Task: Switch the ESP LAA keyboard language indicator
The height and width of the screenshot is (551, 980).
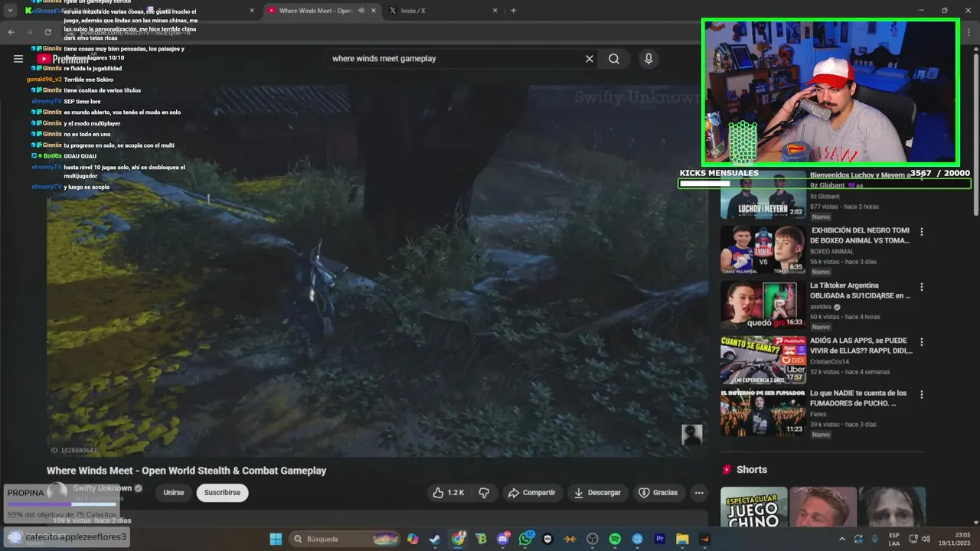Action: (894, 539)
